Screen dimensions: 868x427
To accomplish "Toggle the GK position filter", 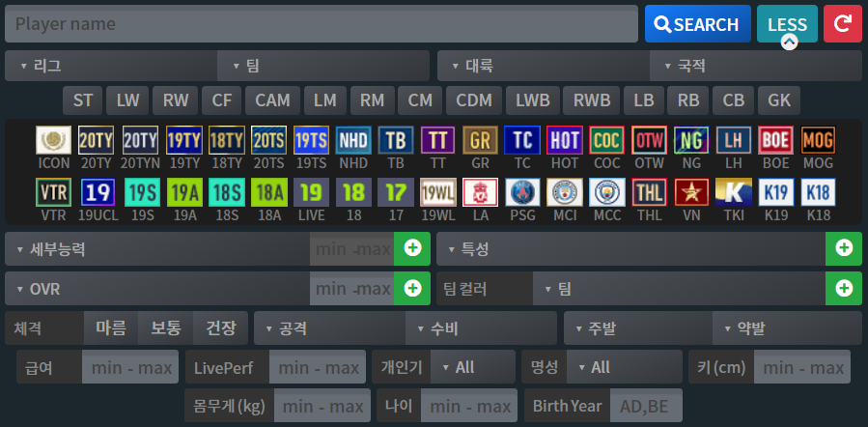I will pos(779,100).
